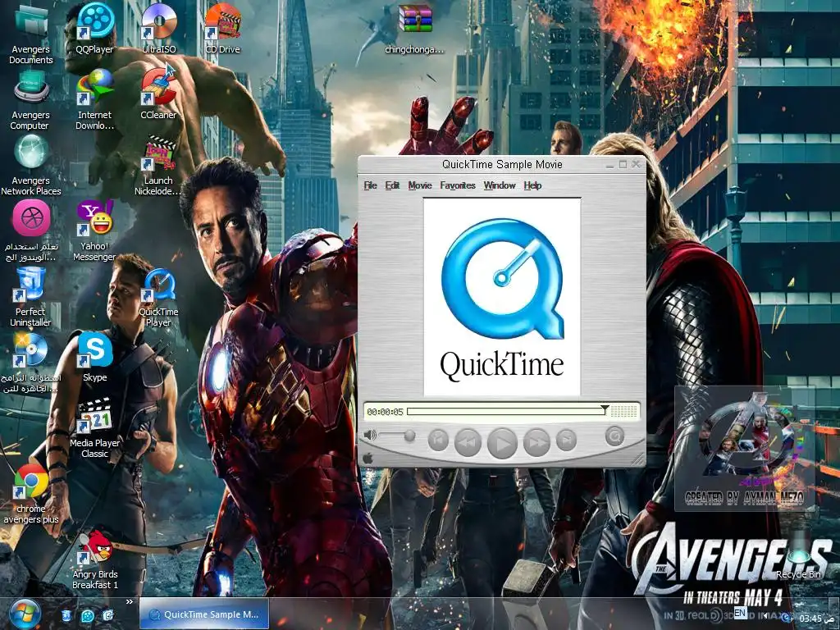Expand quick launch overflow chevron
The height and width of the screenshot is (630, 840).
point(129,602)
